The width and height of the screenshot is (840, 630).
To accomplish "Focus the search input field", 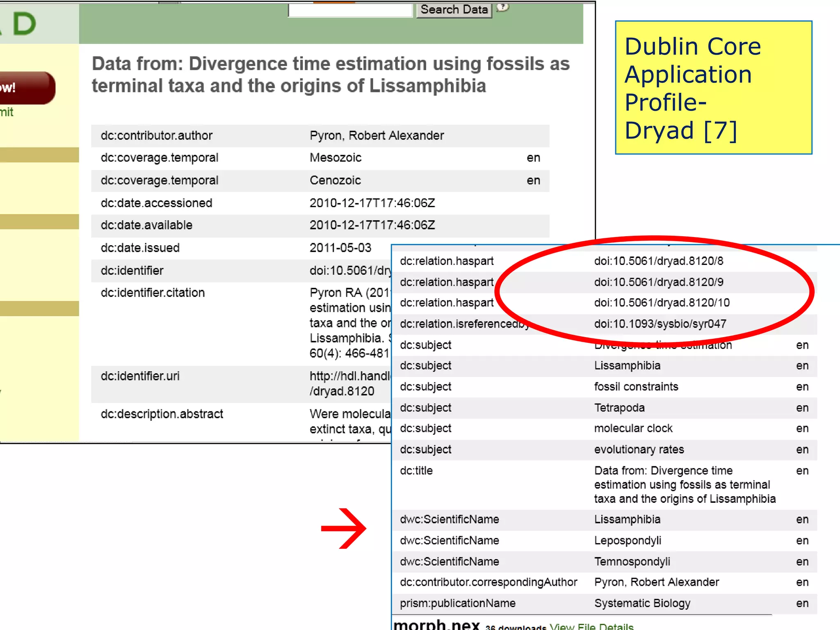I will point(350,10).
